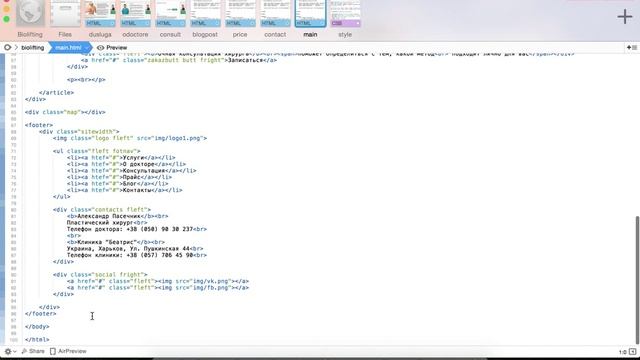Click the dropdown arrow on consult HTML badge
Viewport: 640px width, 360px height.
pos(182,23)
